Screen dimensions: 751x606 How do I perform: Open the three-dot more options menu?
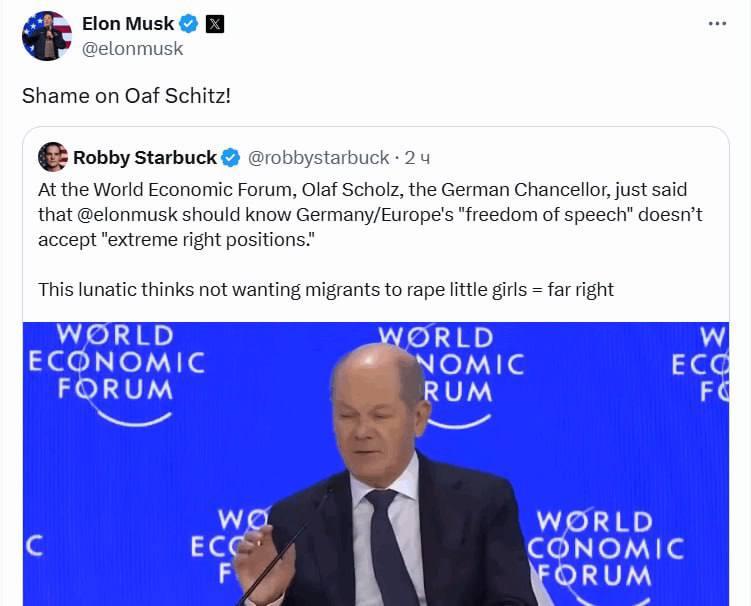click(x=717, y=23)
